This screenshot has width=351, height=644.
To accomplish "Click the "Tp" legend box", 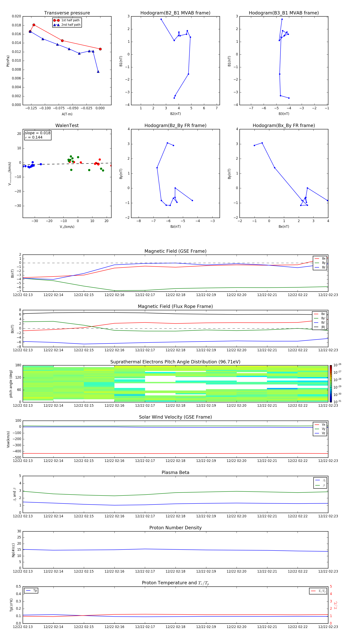I will pos(31,591).
